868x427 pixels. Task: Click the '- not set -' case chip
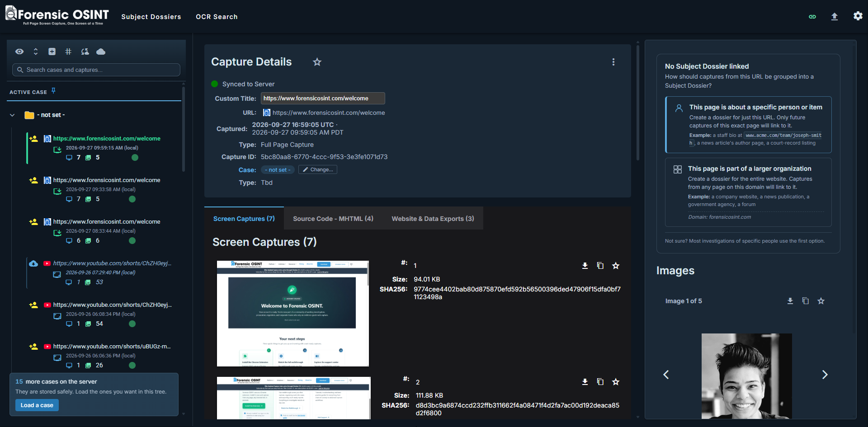click(x=278, y=170)
